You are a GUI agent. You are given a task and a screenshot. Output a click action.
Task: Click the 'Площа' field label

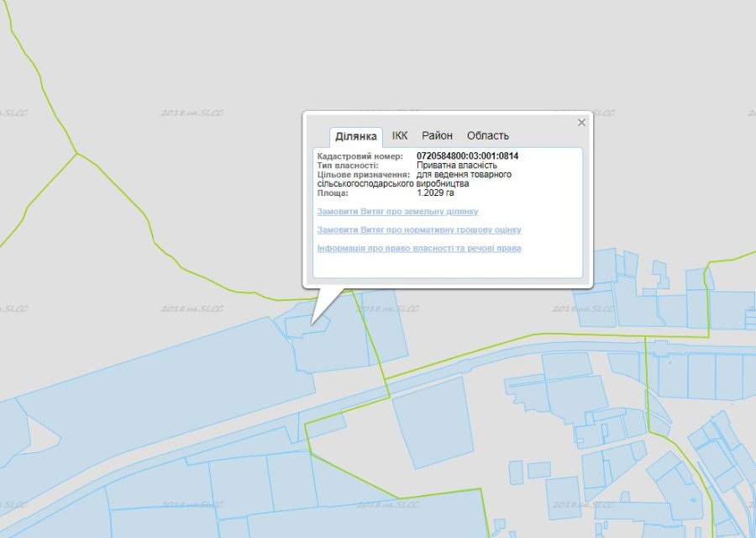point(332,193)
